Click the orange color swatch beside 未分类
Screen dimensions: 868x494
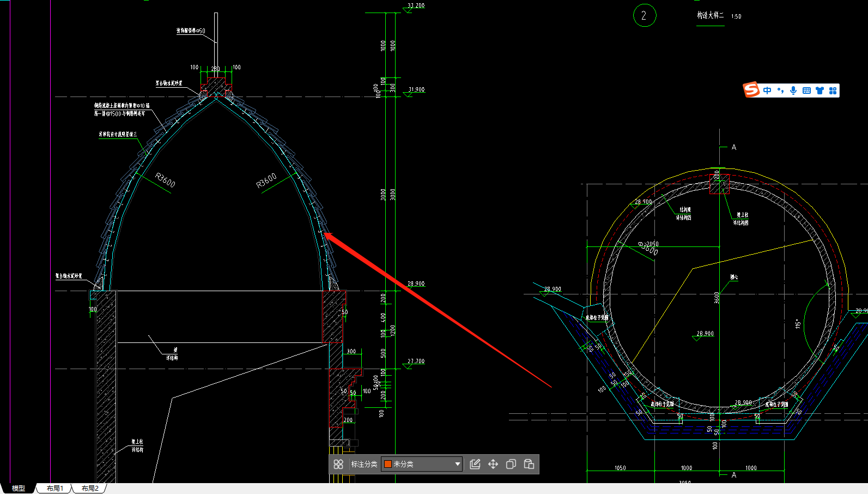tap(388, 464)
